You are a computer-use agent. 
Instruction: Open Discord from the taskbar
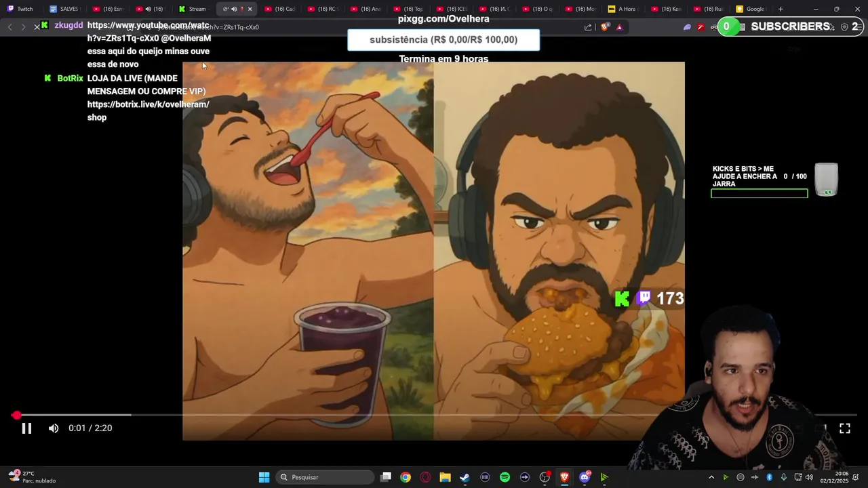tap(585, 477)
